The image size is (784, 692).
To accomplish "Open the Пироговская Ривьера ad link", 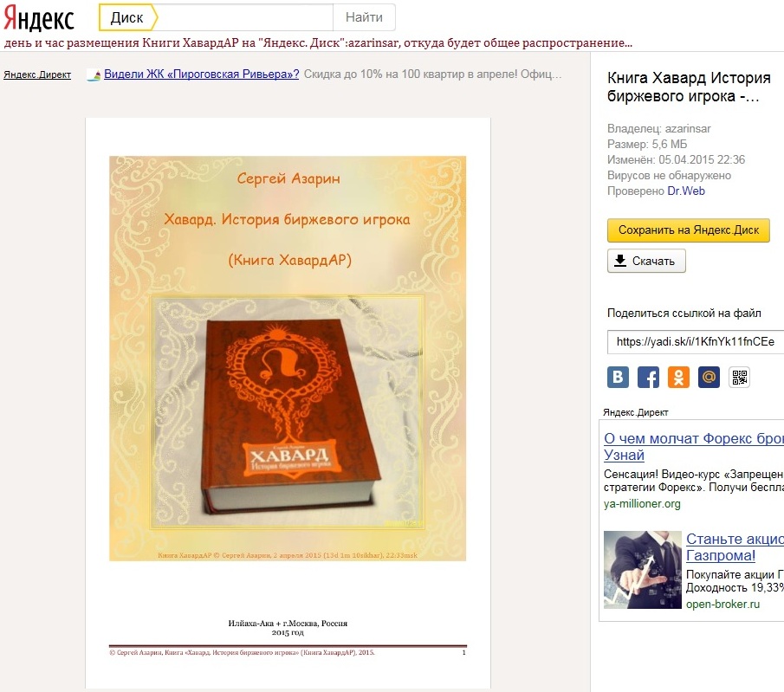I will pyautogui.click(x=202, y=74).
